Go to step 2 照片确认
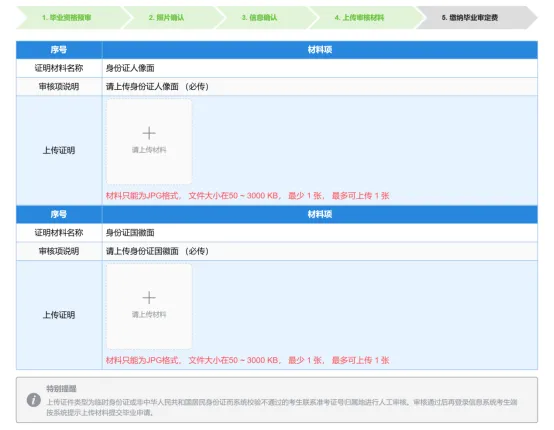Image resolution: width=554 pixels, height=430 pixels. (166, 17)
